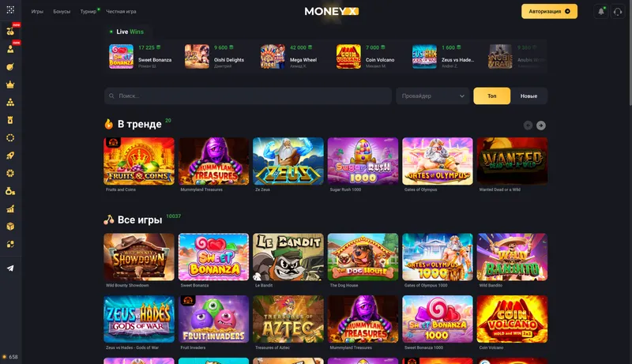Viewport: 632px width, 364px height.
Task: Click the Поиск search field
Action: [248, 96]
